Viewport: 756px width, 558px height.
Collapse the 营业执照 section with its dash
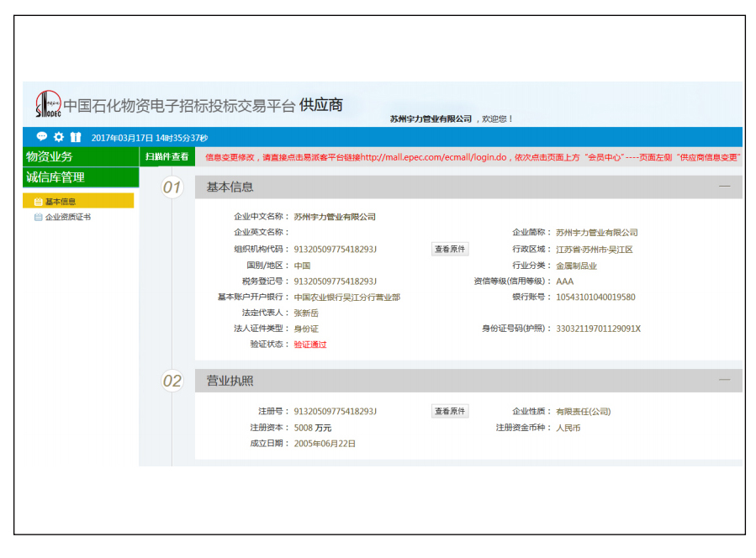pos(724,380)
